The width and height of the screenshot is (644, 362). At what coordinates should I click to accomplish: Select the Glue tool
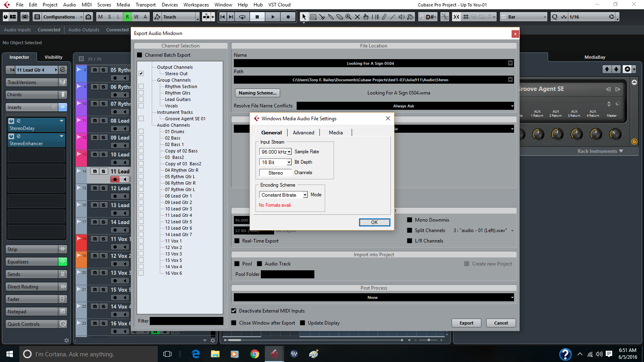pyautogui.click(x=331, y=17)
